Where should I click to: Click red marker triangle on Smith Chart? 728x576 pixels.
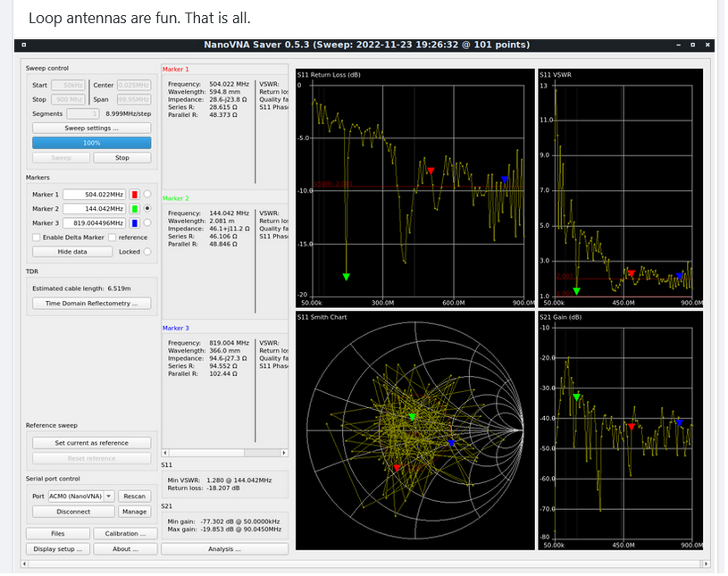397,467
